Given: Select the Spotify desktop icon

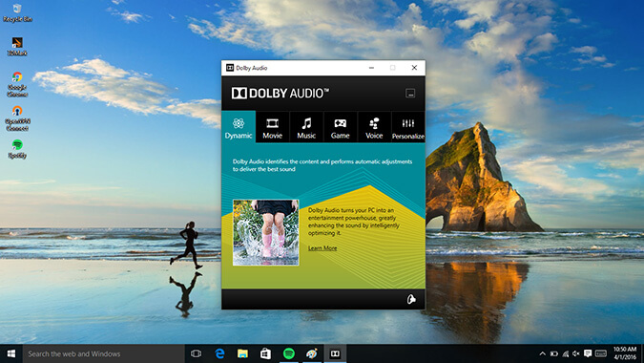Looking at the screenshot, I should 17,148.
